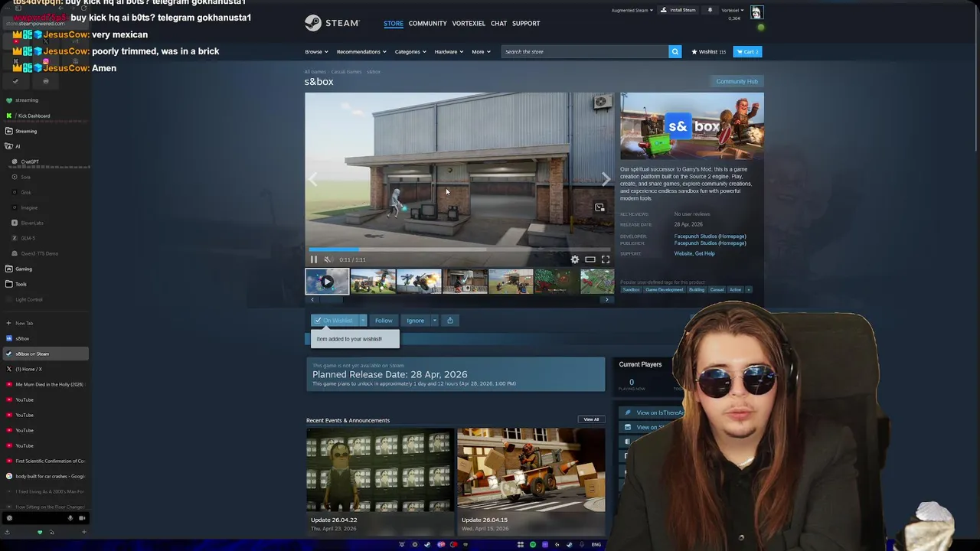Pause the s&box trailer video
This screenshot has height=551, width=980.
[313, 259]
